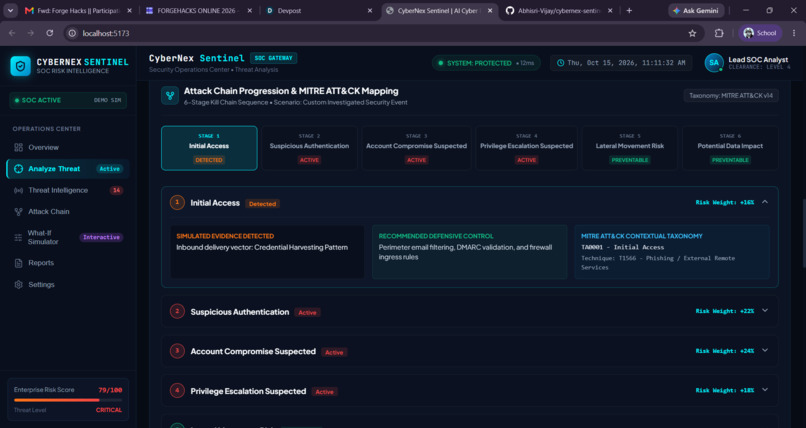The height and width of the screenshot is (428, 806).
Task: Click the CyberNex Sentinel shield logo icon
Action: tap(21, 66)
